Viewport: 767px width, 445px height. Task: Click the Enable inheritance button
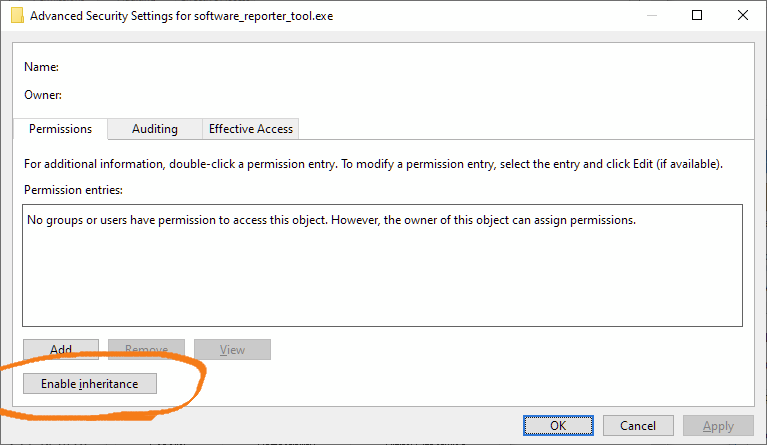(90, 384)
